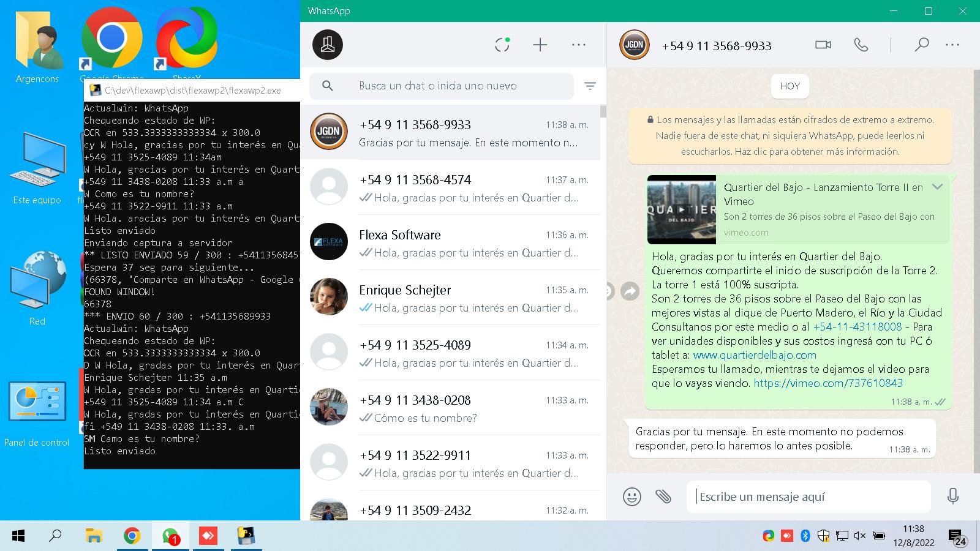The image size is (980, 551).
Task: Click the phone number +54-11-43118008 link
Action: pyautogui.click(x=858, y=327)
